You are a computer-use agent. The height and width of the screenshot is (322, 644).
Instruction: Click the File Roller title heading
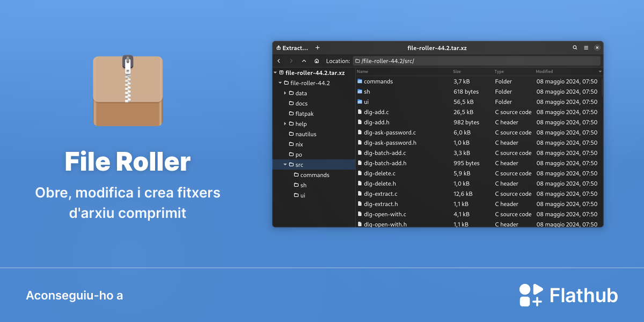(x=128, y=162)
